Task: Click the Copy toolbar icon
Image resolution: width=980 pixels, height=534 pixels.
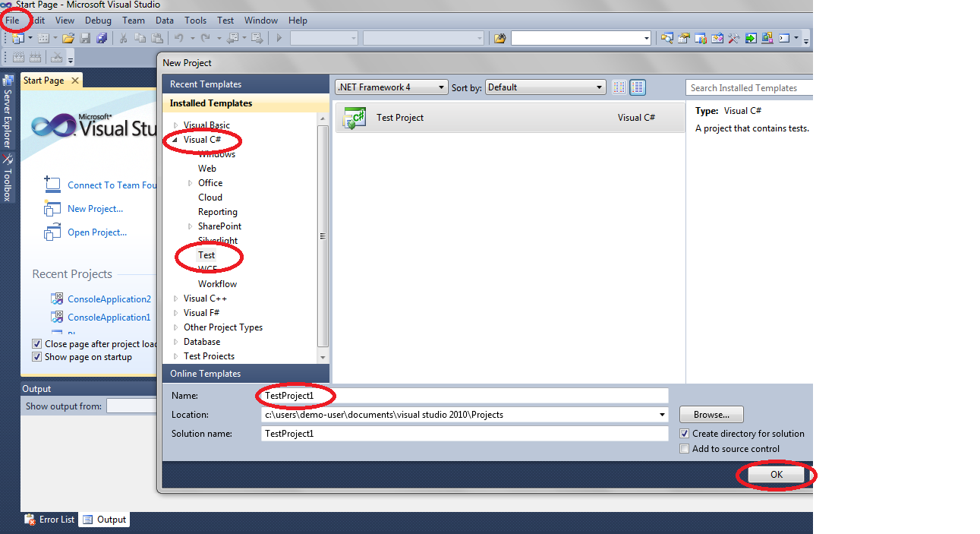Action: (x=140, y=38)
